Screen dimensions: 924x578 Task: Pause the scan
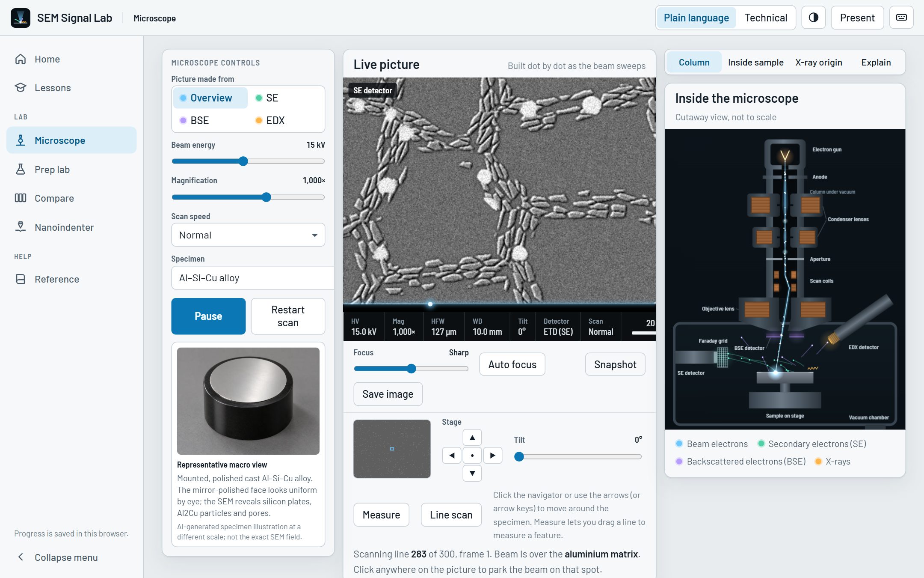208,316
